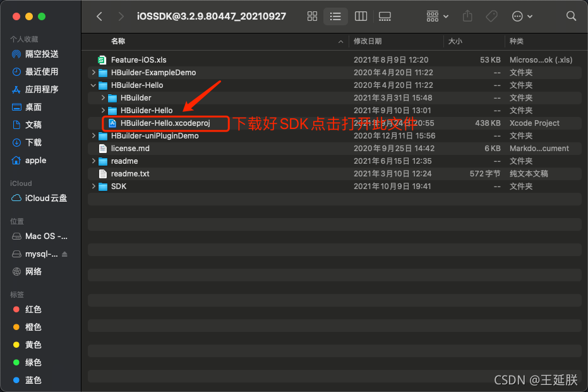Expand the HBuilder subfolder
Image resolution: width=588 pixels, height=392 pixels.
pos(103,97)
